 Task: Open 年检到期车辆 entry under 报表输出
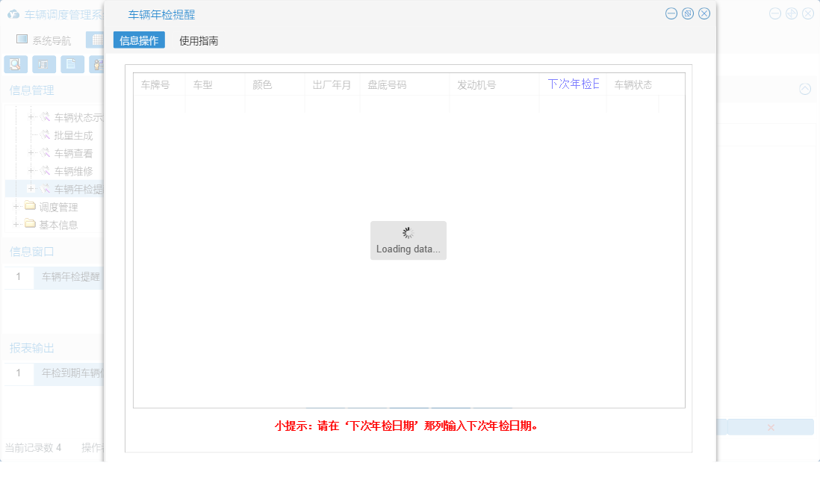tap(71, 373)
